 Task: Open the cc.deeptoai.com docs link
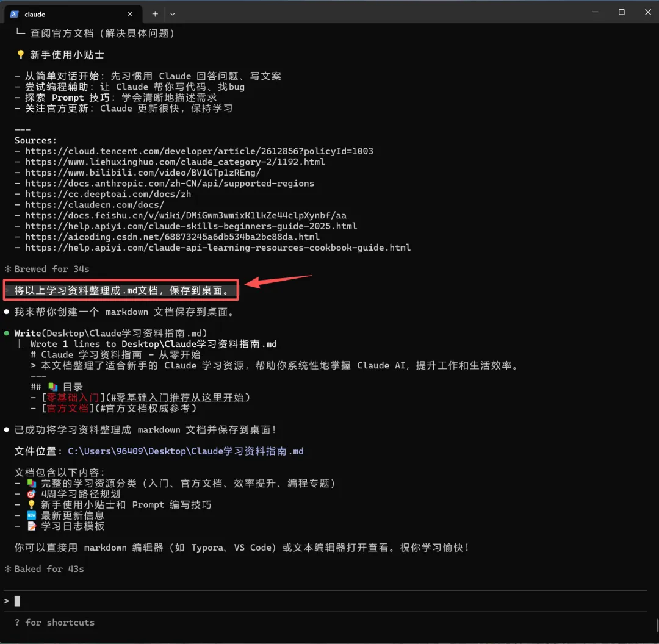coord(108,194)
